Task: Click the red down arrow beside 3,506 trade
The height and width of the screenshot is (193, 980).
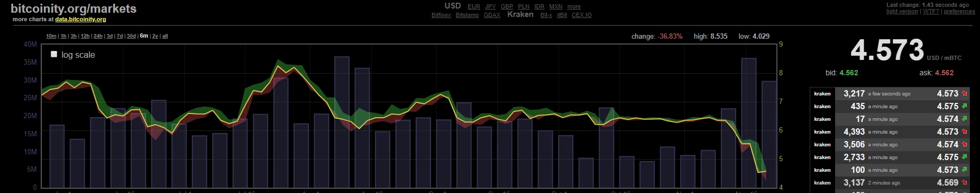Action: 965,144
